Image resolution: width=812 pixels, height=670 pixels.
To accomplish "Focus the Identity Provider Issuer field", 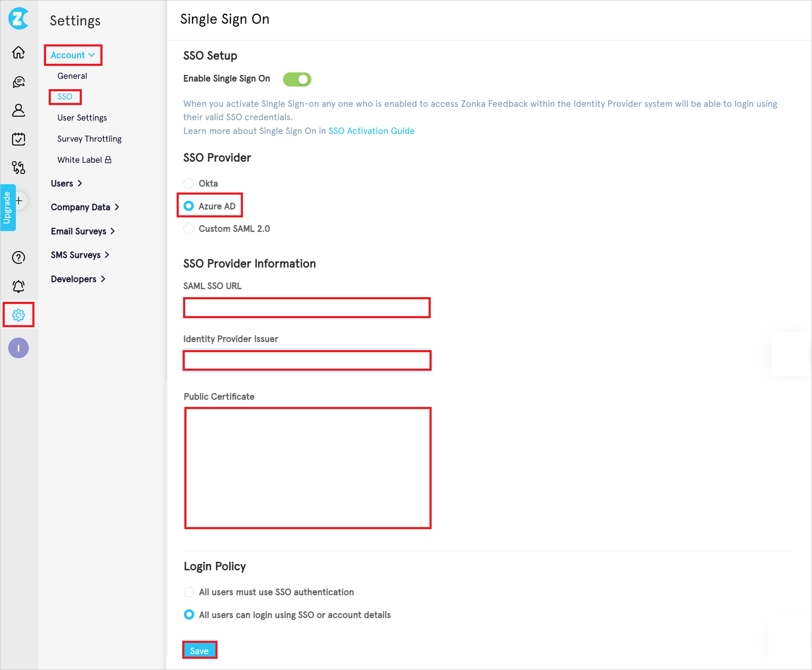I will pos(307,360).
